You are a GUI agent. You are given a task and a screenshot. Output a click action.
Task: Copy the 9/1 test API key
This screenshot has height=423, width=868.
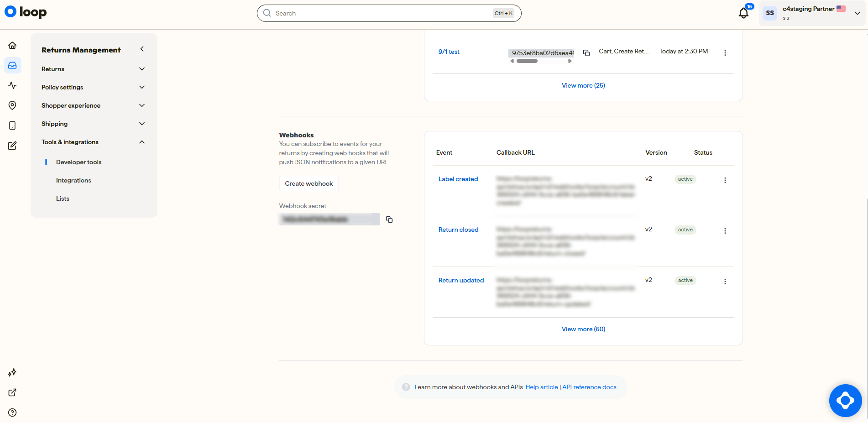586,53
